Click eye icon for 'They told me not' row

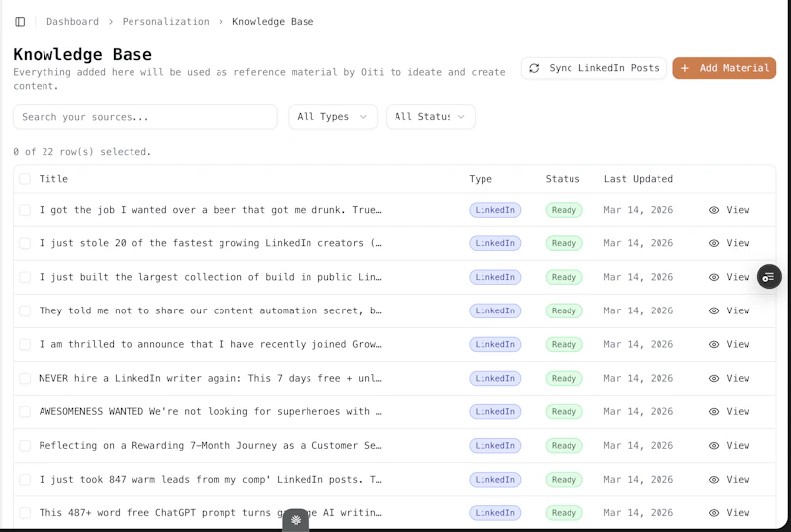click(714, 310)
